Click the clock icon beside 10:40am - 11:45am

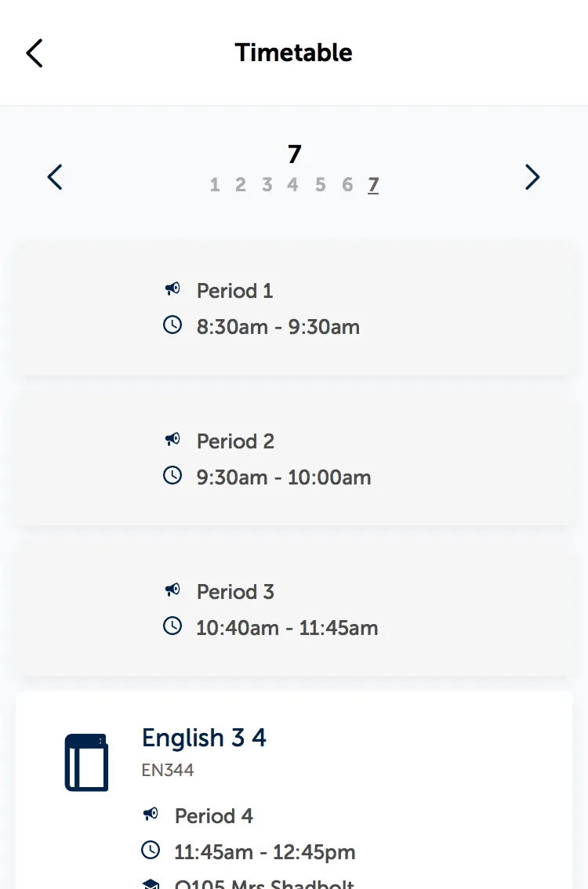(172, 626)
